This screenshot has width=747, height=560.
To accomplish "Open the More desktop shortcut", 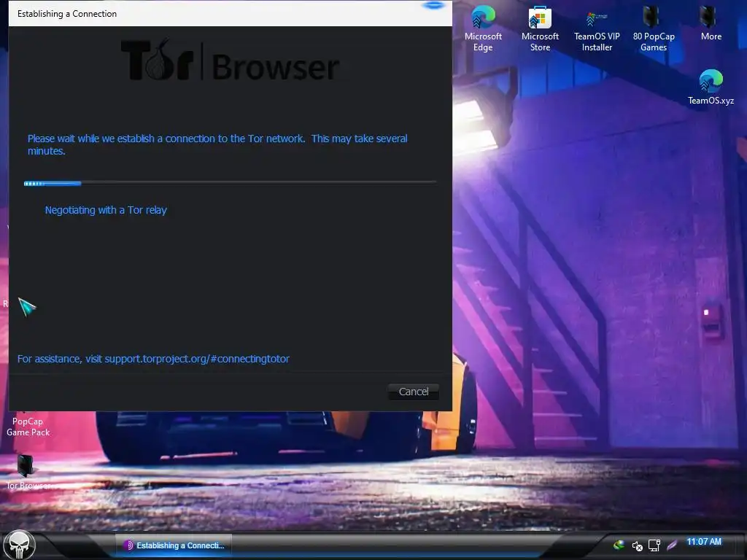I will point(711,23).
